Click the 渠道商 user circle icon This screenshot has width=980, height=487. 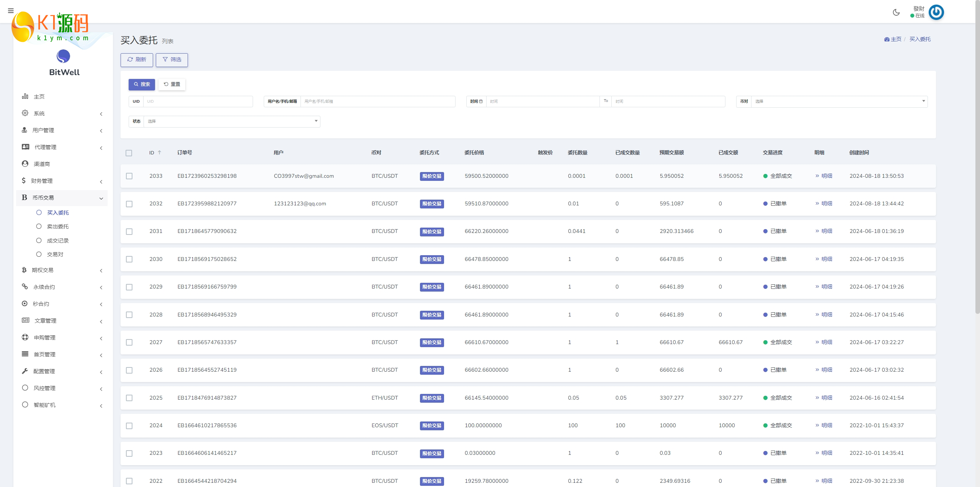(25, 164)
